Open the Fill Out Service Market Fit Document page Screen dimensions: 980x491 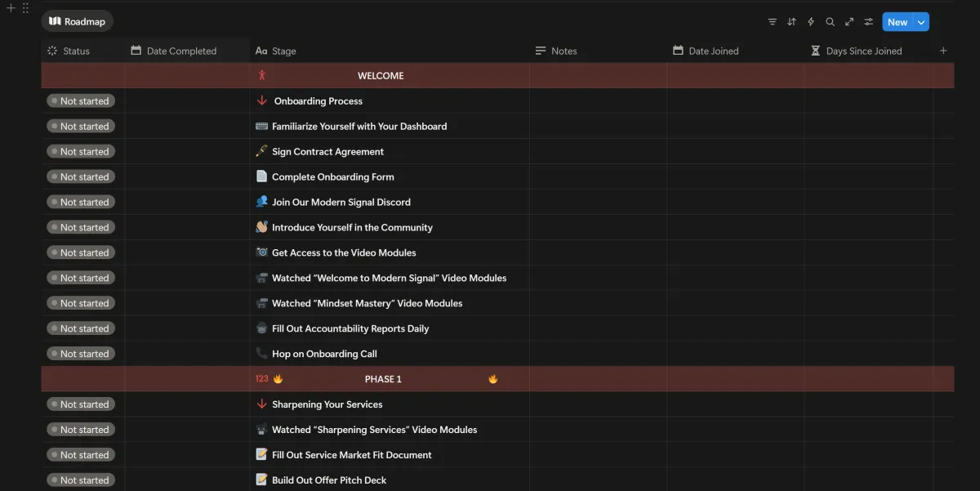pos(352,455)
